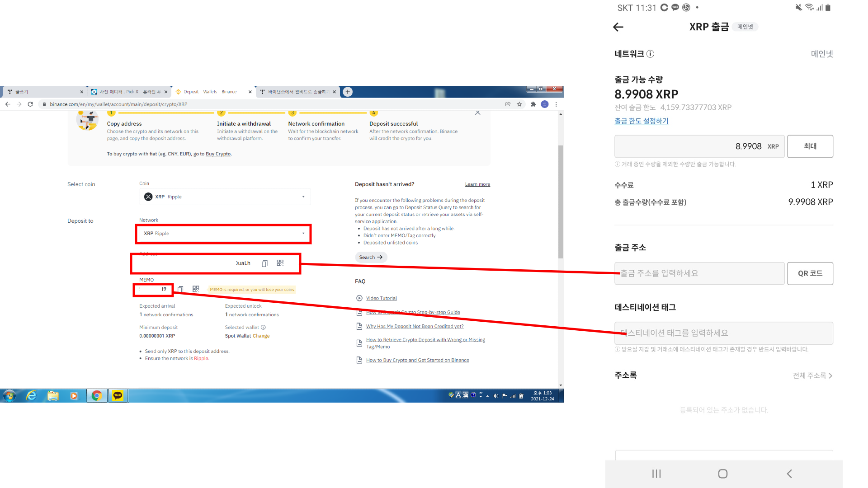Viewport: 868px width, 488px height.
Task: Click the destination tag input field
Action: pyautogui.click(x=724, y=333)
